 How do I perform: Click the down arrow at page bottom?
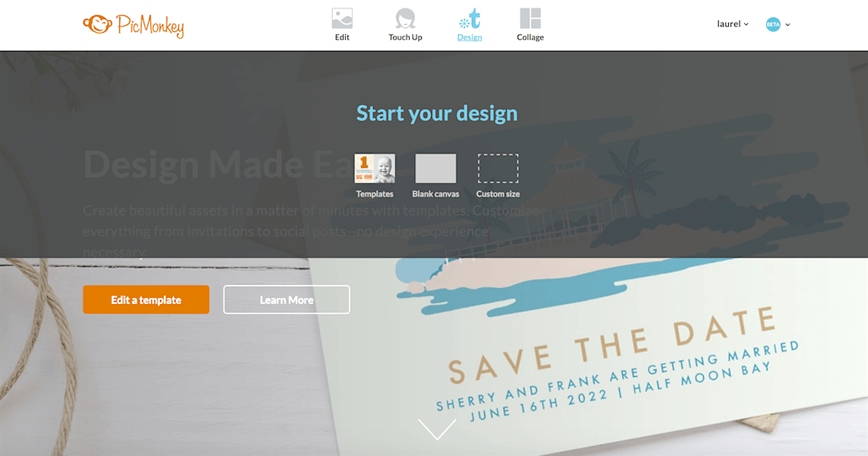click(x=437, y=429)
